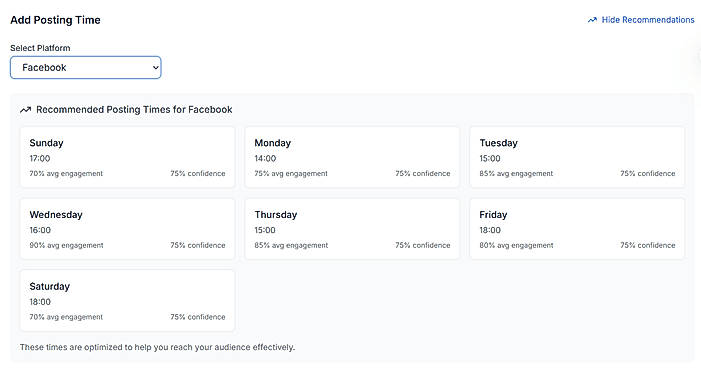Open the Select Platform dropdown

point(85,68)
